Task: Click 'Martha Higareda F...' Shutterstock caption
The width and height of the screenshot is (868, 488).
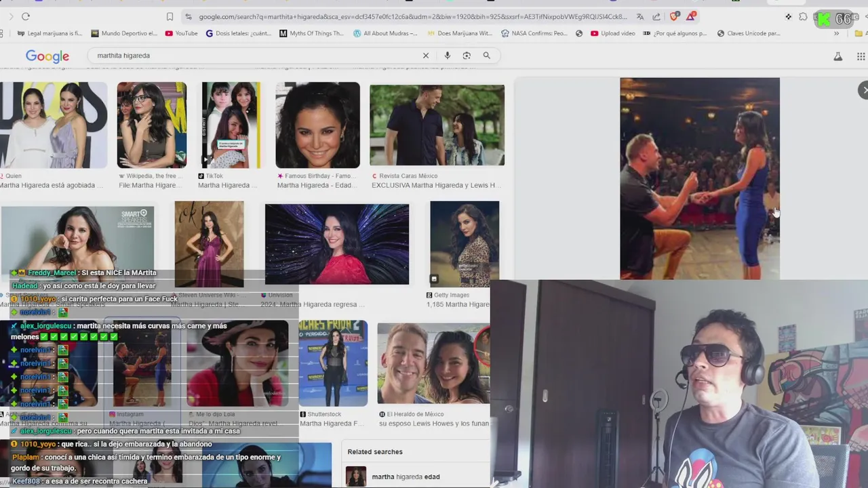Action: 332,424
